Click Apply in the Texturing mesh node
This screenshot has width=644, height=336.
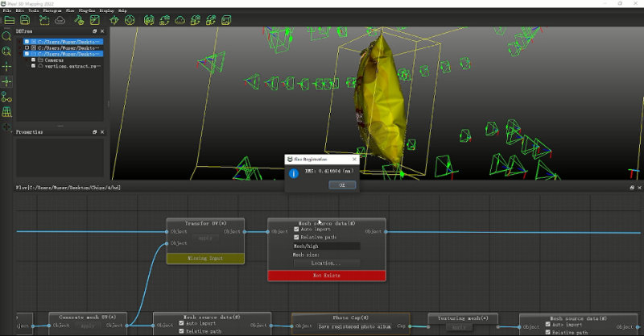tap(459, 327)
